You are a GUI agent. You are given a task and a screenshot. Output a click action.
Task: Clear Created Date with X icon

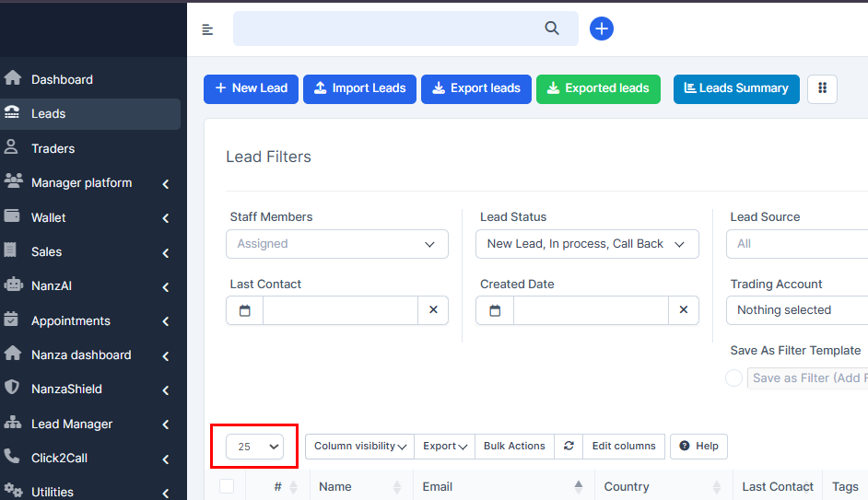[x=684, y=310]
